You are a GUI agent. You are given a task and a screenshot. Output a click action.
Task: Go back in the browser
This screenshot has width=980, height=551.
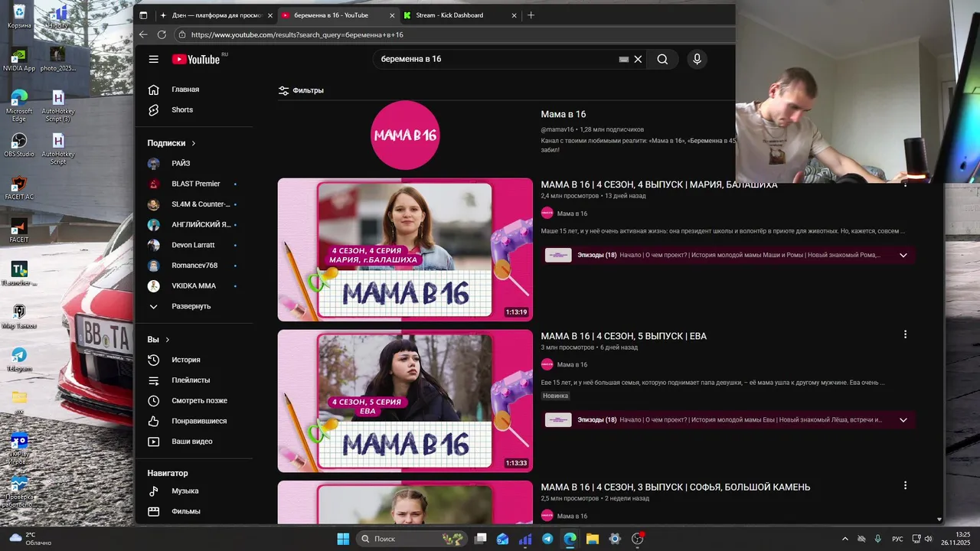[143, 34]
